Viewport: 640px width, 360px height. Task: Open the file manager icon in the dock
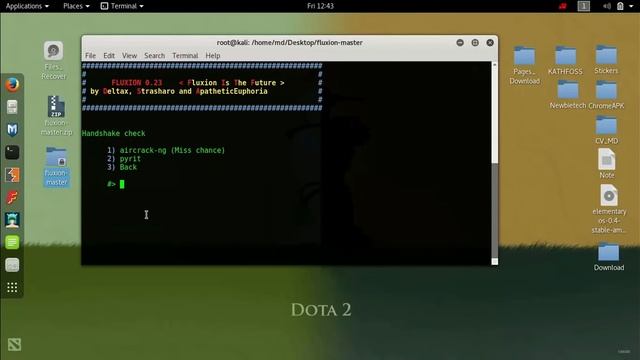point(12,107)
